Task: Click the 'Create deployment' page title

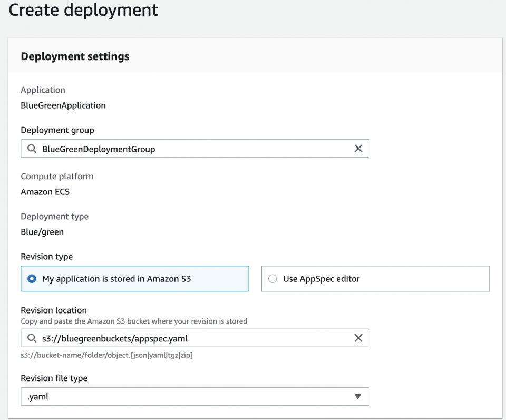Action: pyautogui.click(x=82, y=10)
